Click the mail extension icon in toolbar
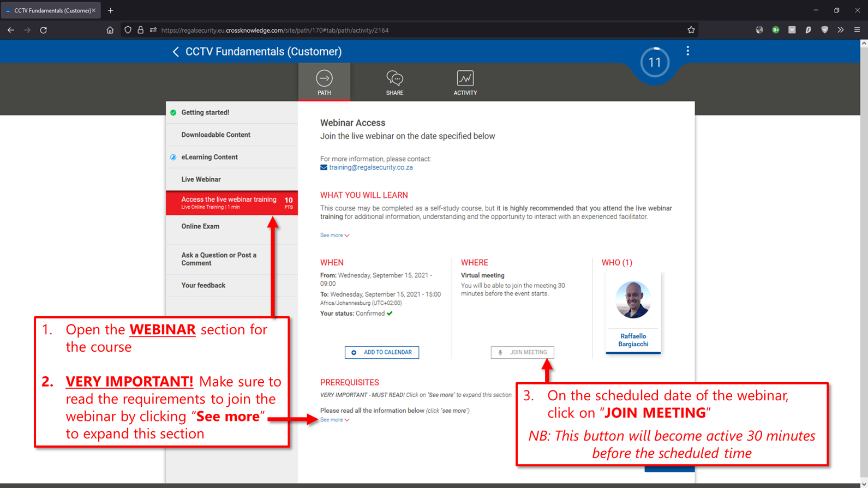This screenshot has height=488, width=868. 792,30
